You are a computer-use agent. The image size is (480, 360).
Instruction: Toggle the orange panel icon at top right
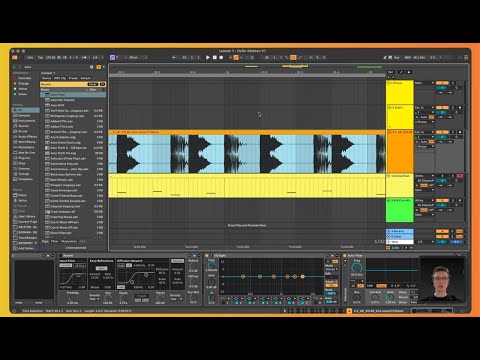click(466, 57)
